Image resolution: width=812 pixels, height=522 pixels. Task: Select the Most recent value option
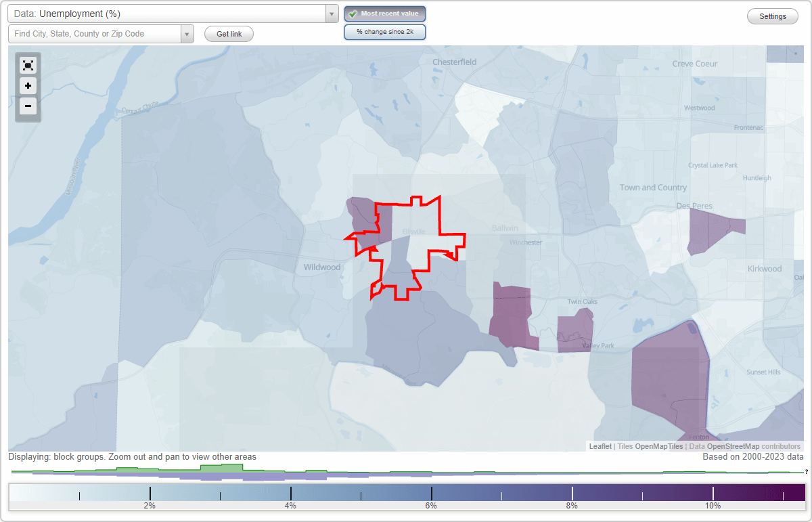pos(385,14)
